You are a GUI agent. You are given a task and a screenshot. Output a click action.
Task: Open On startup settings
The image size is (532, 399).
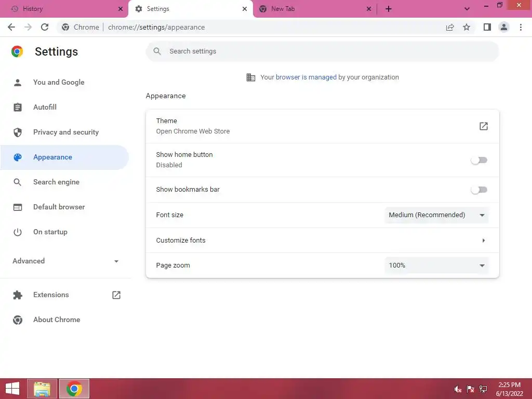64,232
